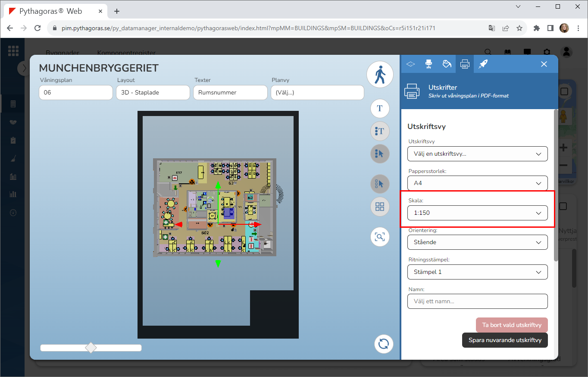
Task: Open the Skala 1:150 dropdown
Action: click(477, 213)
